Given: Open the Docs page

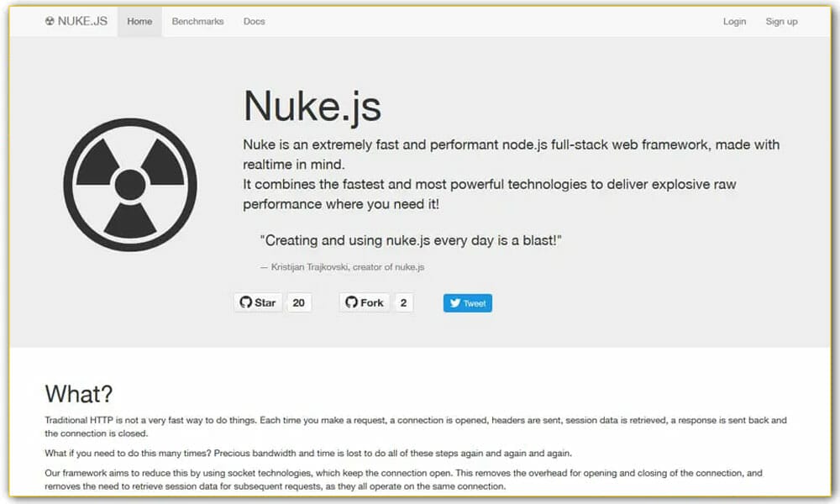Looking at the screenshot, I should coord(254,21).
